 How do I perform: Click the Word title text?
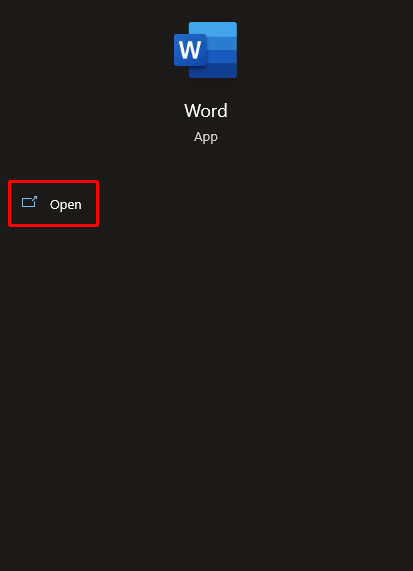206,110
